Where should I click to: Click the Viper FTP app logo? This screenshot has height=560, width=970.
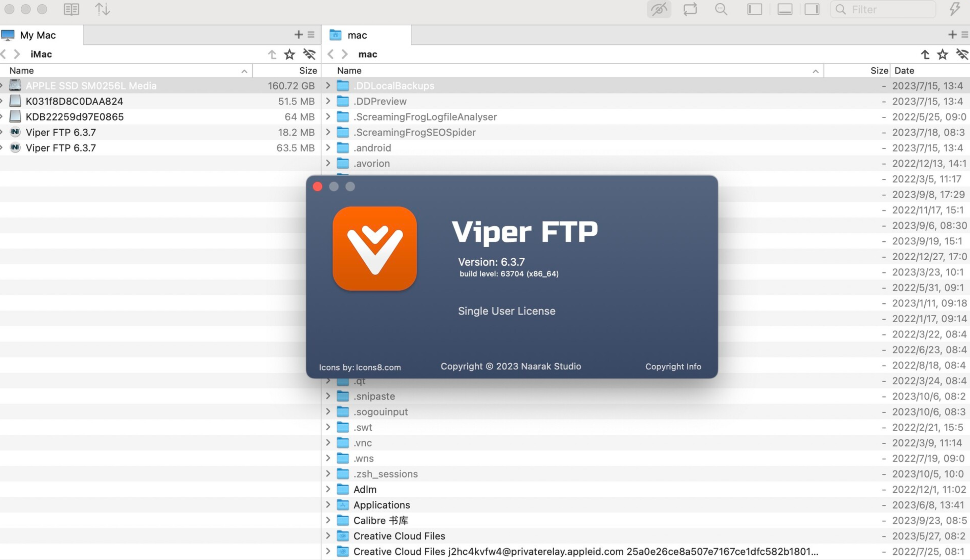point(374,249)
